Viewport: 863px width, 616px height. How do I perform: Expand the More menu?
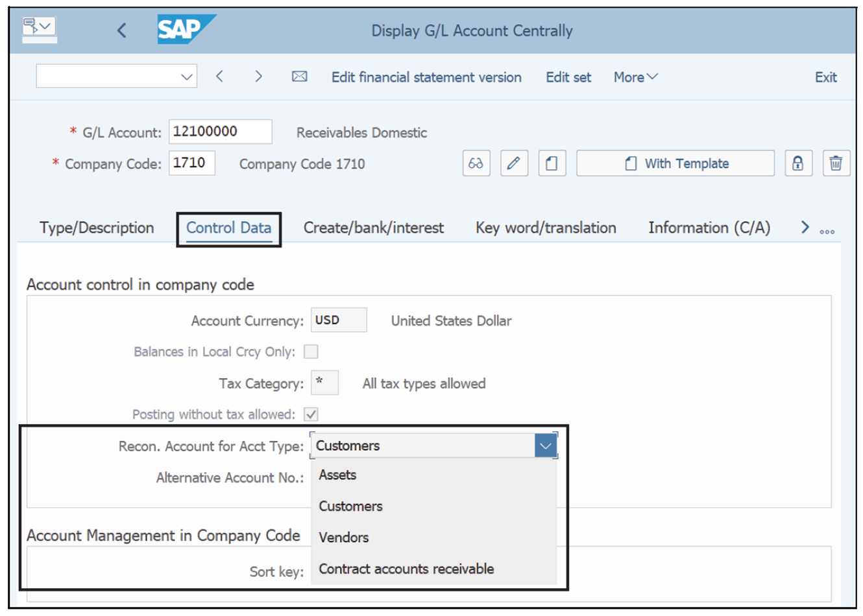(634, 77)
